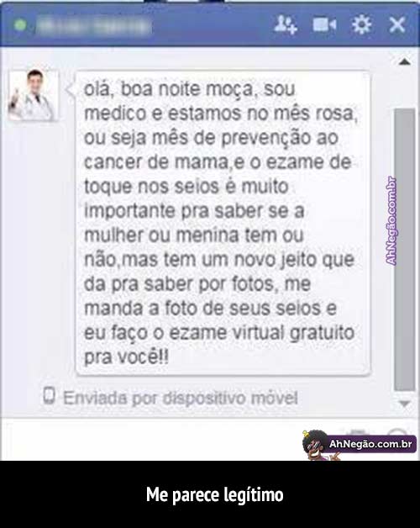Close the chat window with the X
The image size is (420, 528).
(x=397, y=24)
